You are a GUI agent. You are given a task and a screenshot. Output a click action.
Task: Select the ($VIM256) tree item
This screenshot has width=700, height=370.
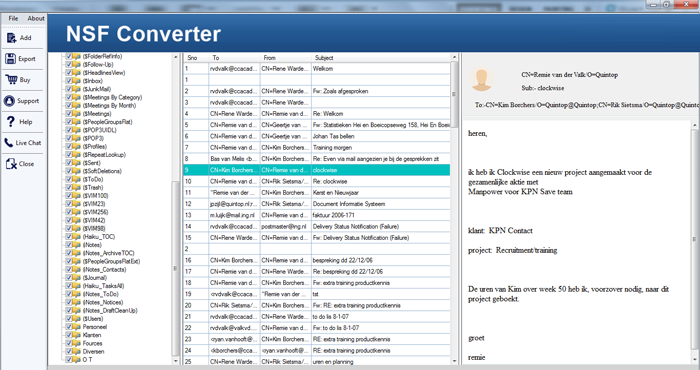(x=96, y=212)
